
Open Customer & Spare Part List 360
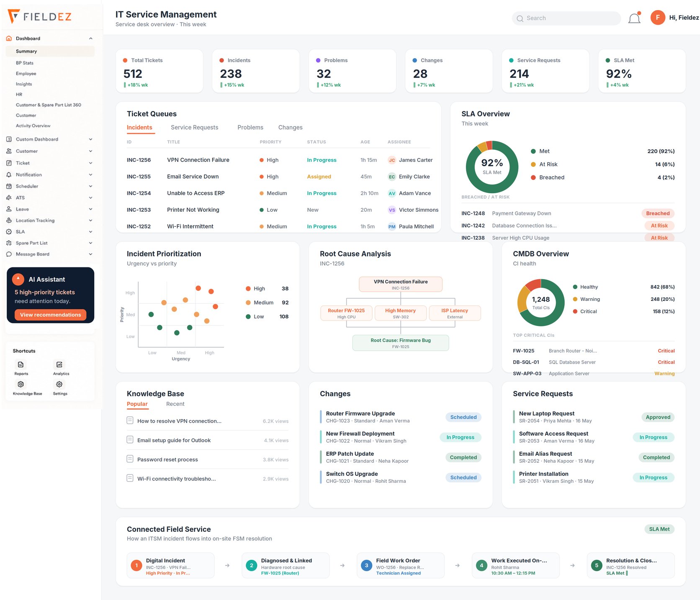[49, 105]
